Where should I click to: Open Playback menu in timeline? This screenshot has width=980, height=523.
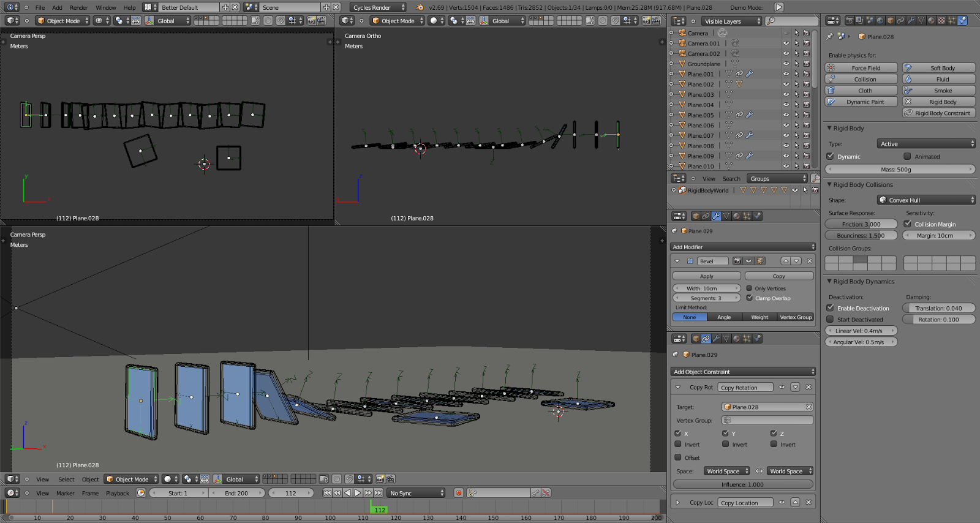coord(118,493)
